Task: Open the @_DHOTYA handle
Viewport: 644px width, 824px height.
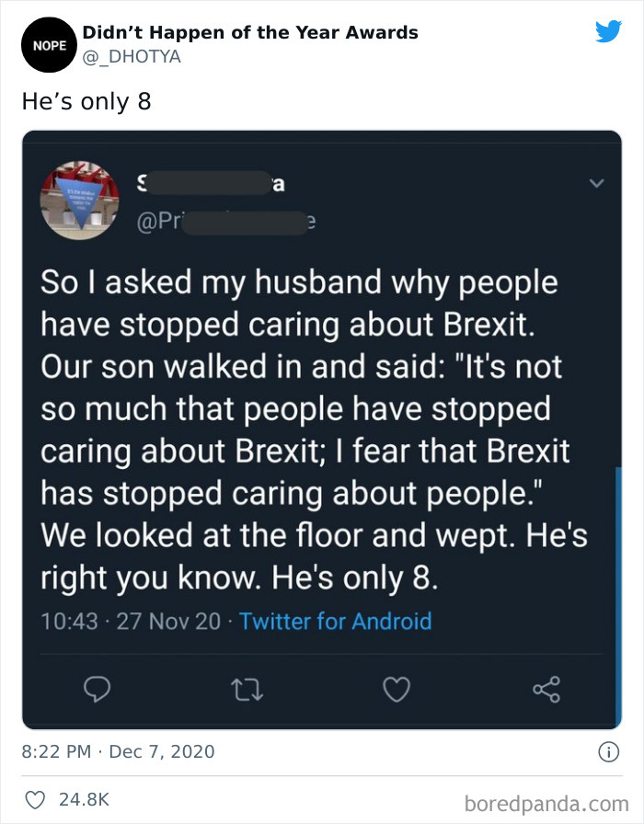Action: click(132, 57)
